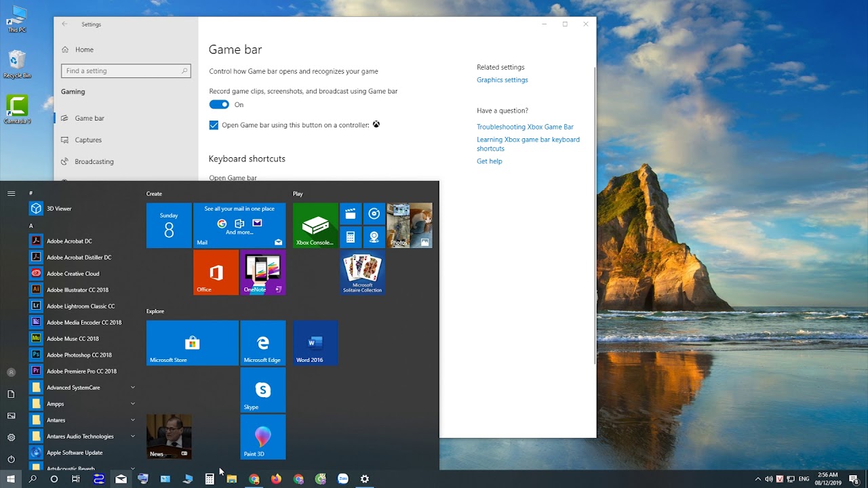Open the Word 2016 tile
Viewport: 868px width, 488px height.
[x=315, y=343]
